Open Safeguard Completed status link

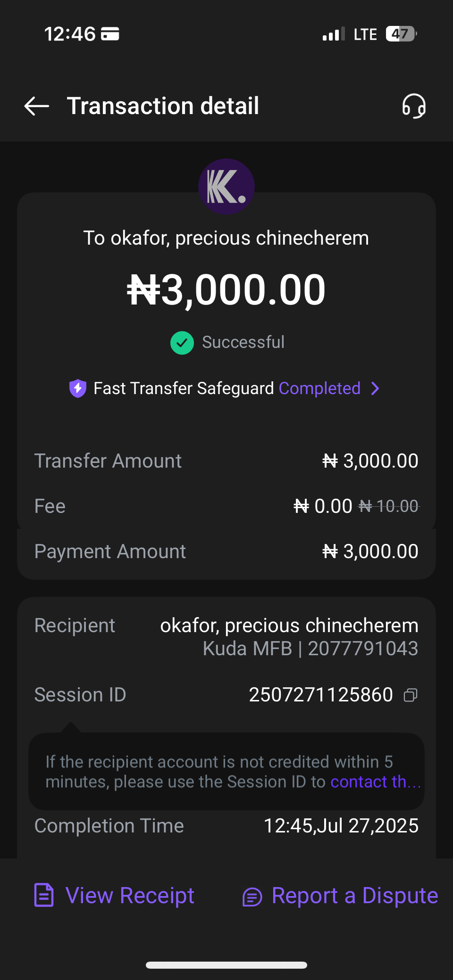pos(319,388)
